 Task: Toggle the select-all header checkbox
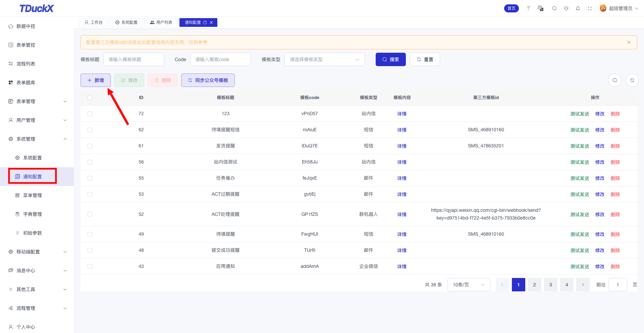(90, 98)
